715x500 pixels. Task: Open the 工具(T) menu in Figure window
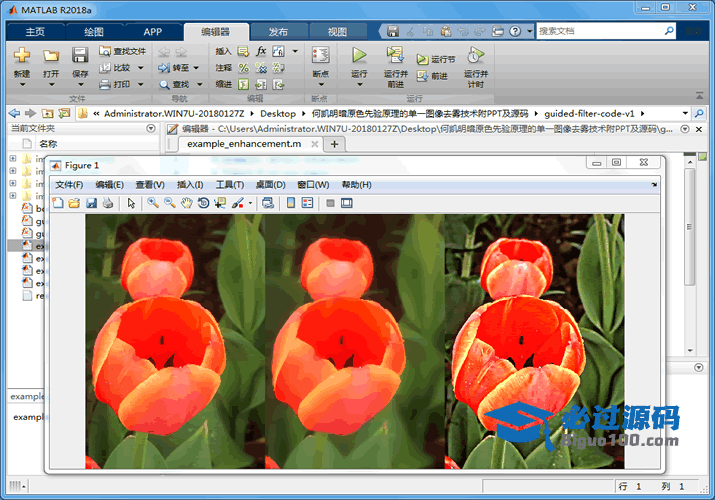[230, 185]
